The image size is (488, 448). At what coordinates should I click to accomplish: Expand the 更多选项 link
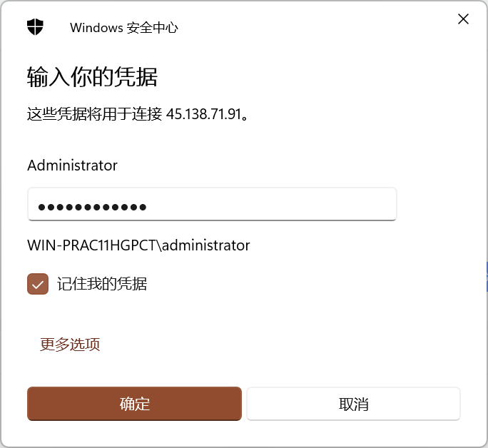[x=70, y=345]
